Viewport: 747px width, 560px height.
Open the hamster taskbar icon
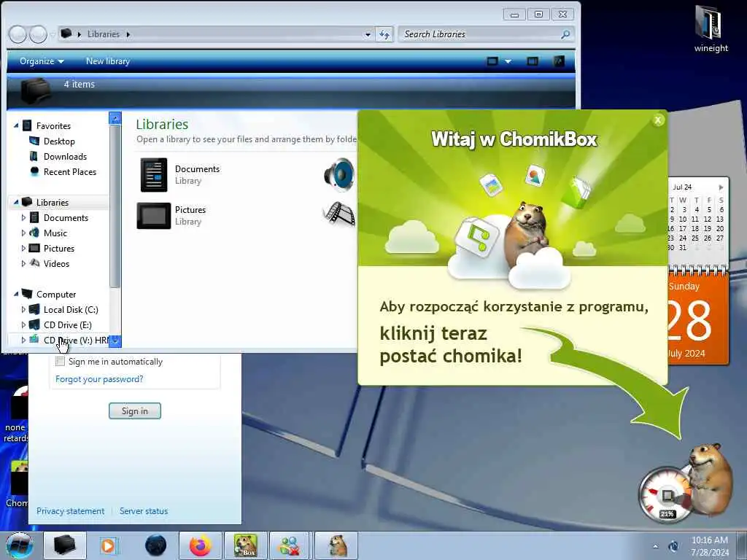point(337,545)
